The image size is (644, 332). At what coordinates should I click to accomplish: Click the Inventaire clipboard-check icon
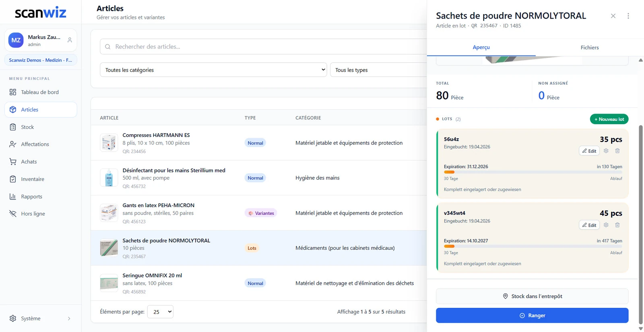pos(13,179)
